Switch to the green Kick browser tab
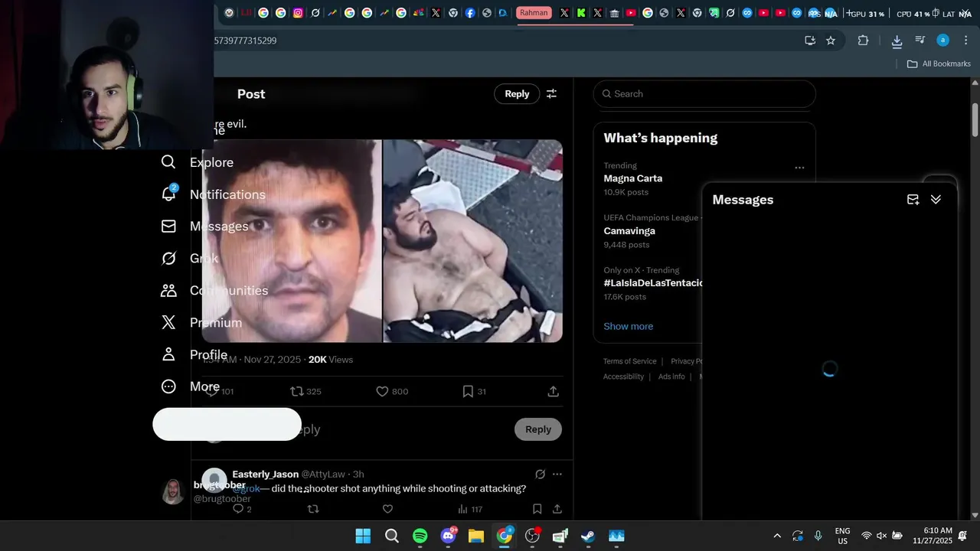Image resolution: width=980 pixels, height=551 pixels. pos(581,13)
